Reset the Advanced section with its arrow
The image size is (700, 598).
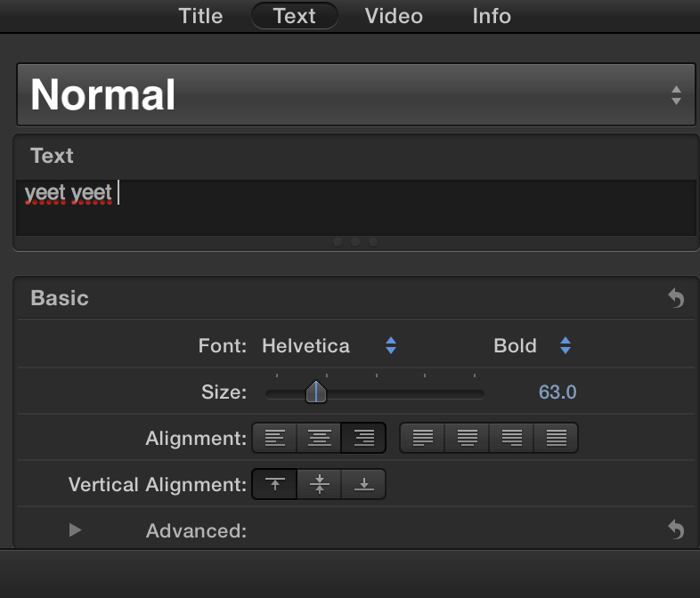point(676,530)
